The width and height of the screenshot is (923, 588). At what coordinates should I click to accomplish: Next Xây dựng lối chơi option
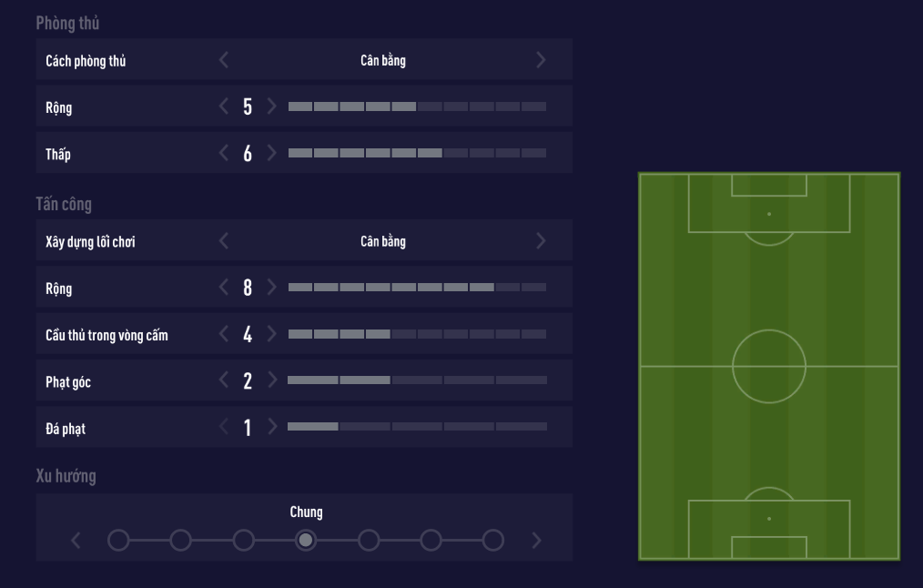542,241
